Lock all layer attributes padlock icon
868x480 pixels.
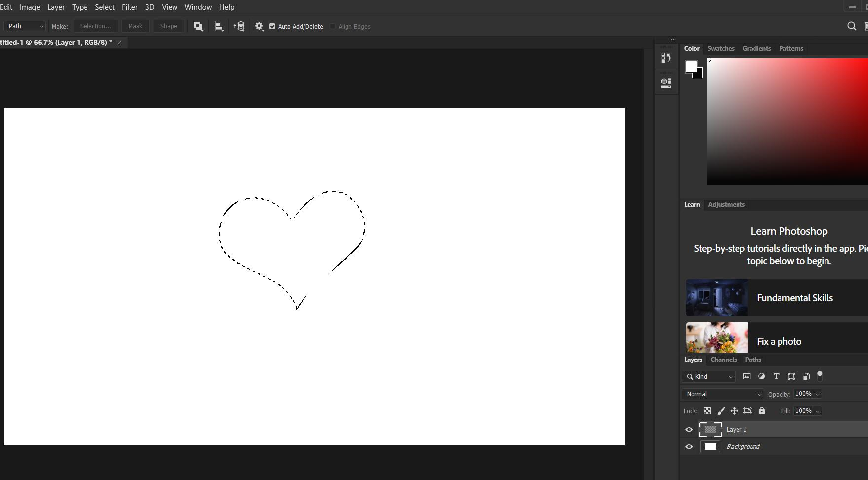click(762, 411)
